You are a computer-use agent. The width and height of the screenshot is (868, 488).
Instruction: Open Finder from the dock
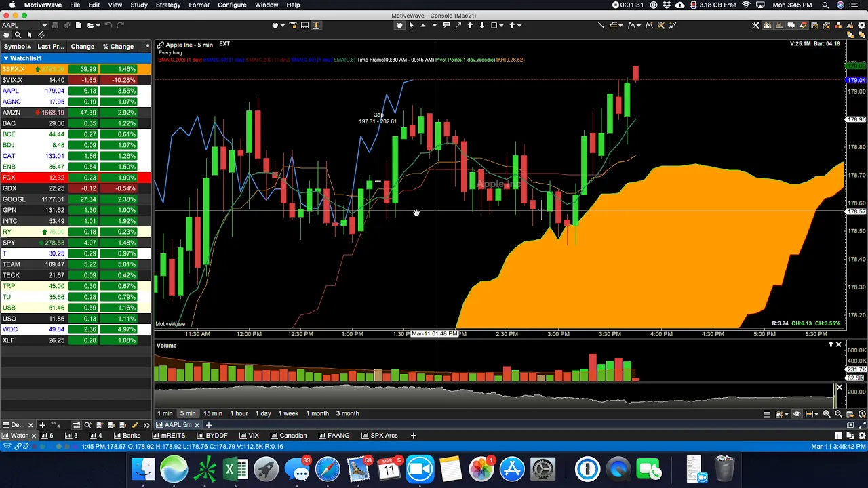tap(143, 469)
